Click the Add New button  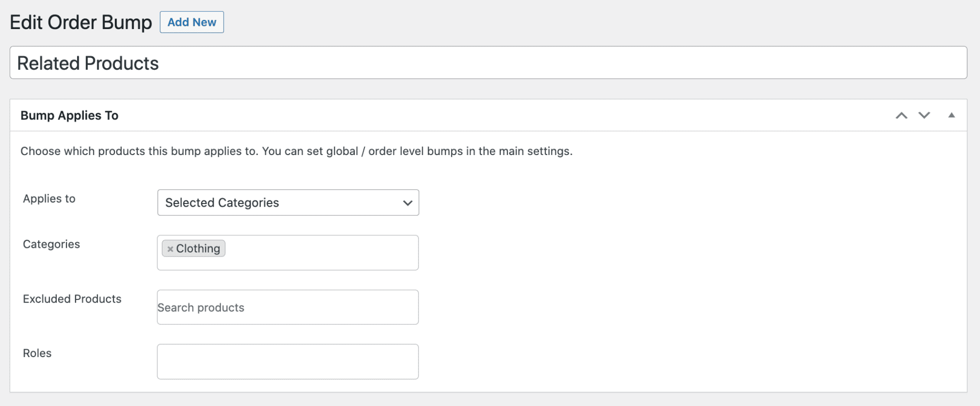[192, 22]
